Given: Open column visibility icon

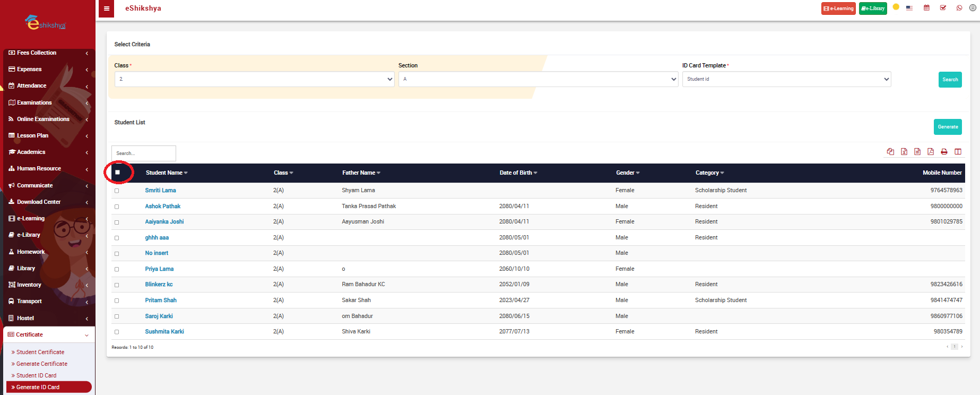Looking at the screenshot, I should click(x=958, y=152).
